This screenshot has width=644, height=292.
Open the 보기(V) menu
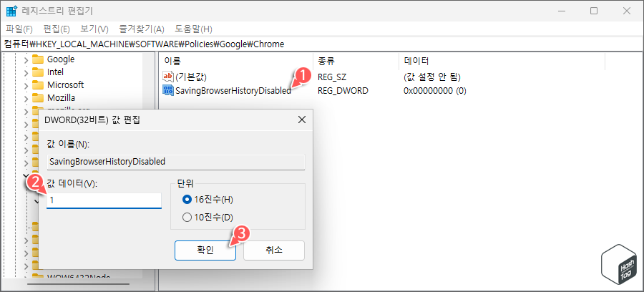[94, 29]
